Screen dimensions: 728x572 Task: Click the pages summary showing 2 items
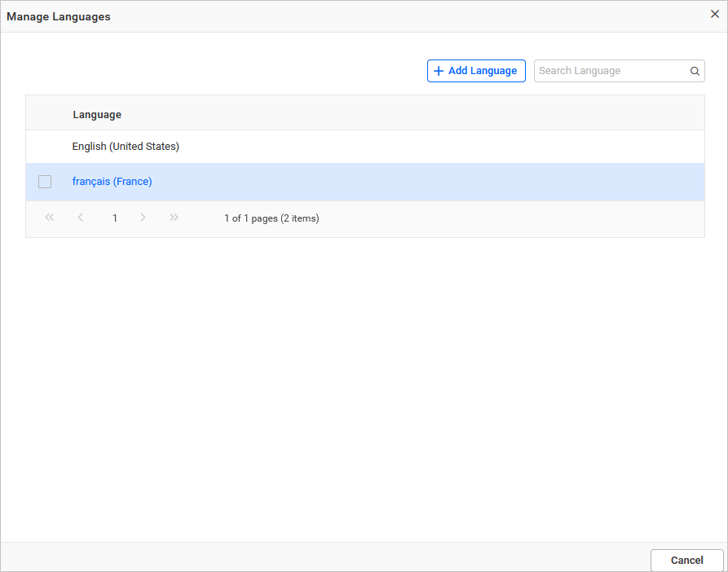tap(271, 218)
